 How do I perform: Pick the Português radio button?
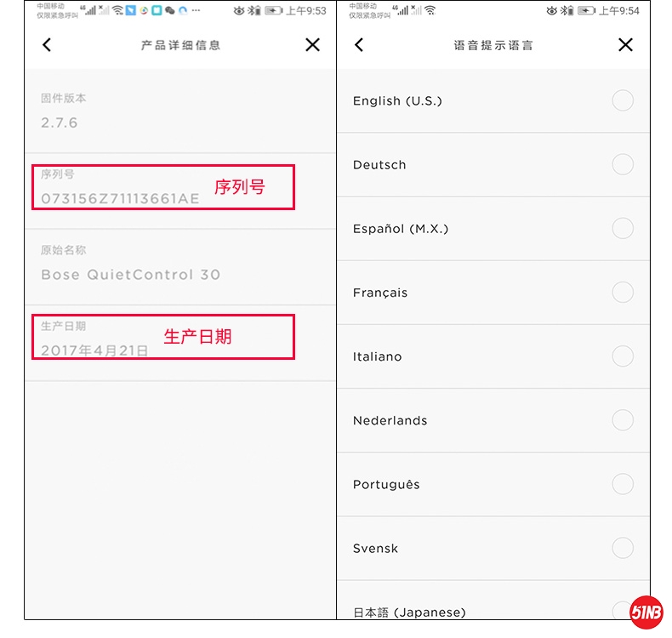623,484
